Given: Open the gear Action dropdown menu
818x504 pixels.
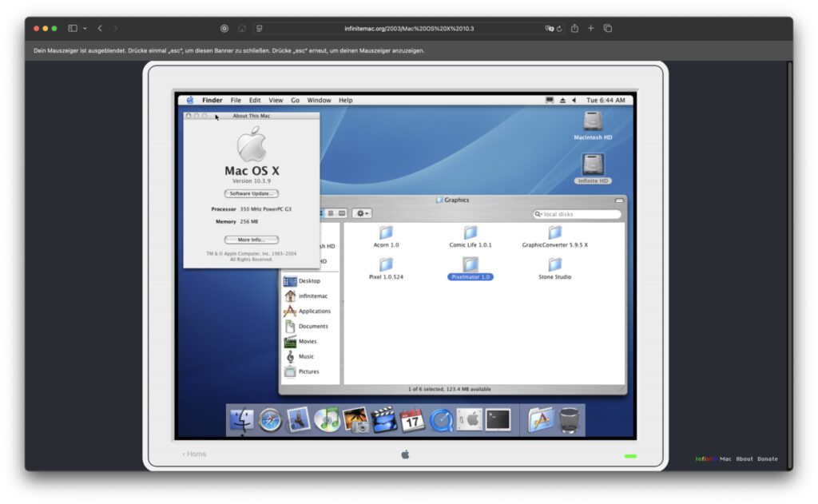Looking at the screenshot, I should pos(362,213).
